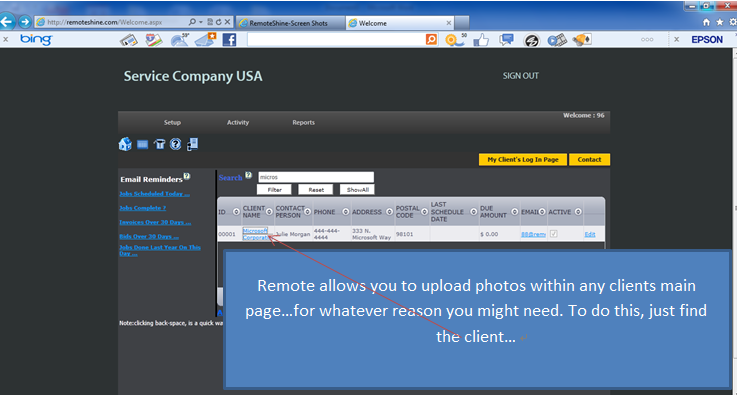Open the chat bubble icon in the Bing bar
Screen dimensions: 737x395
506,40
